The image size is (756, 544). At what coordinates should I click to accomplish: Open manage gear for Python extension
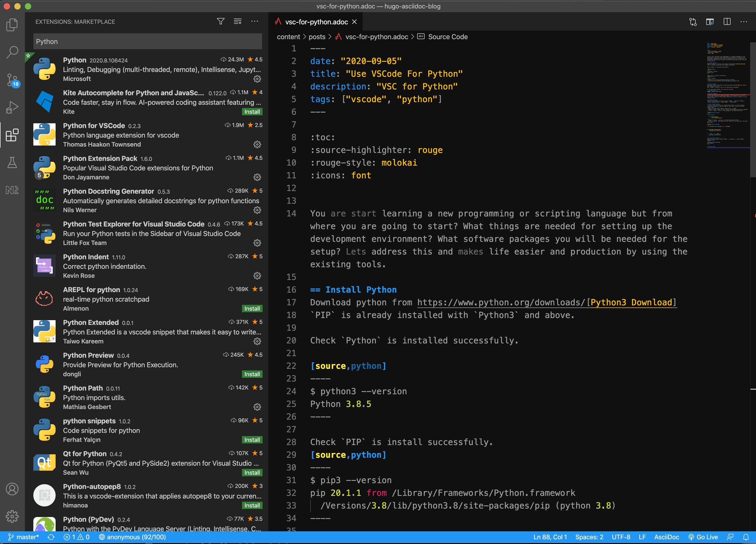click(x=257, y=79)
